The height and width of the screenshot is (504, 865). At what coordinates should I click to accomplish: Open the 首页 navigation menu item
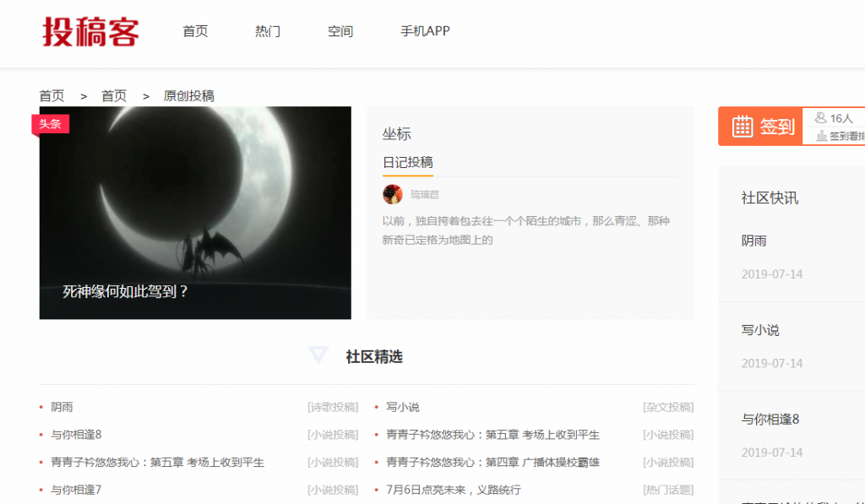pos(195,31)
